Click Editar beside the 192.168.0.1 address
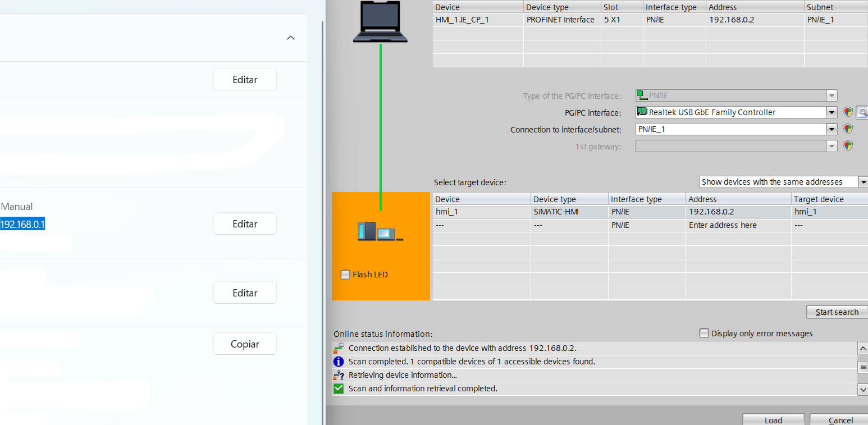This screenshot has height=425, width=868. point(245,223)
